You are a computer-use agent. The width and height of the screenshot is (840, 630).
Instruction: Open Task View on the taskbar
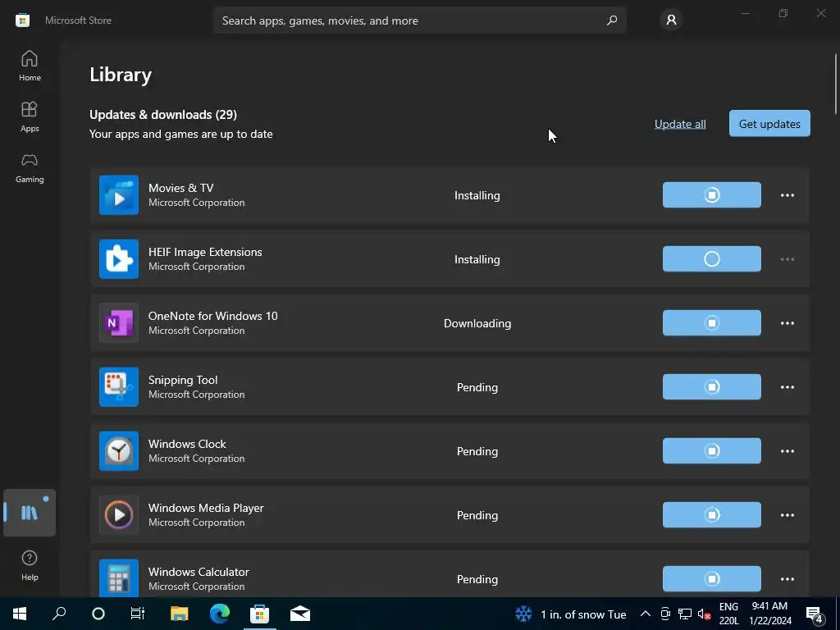[x=138, y=614]
